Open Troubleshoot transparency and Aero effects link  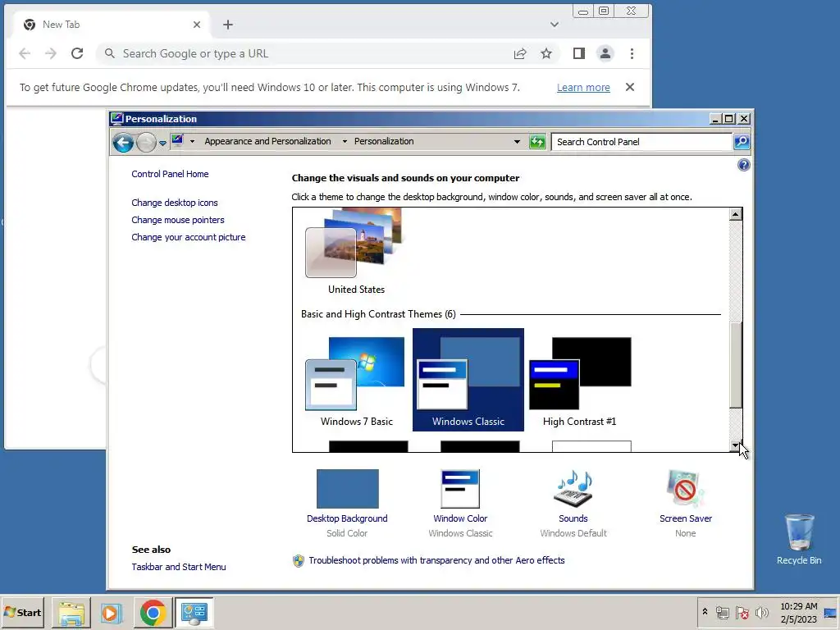[436, 560]
